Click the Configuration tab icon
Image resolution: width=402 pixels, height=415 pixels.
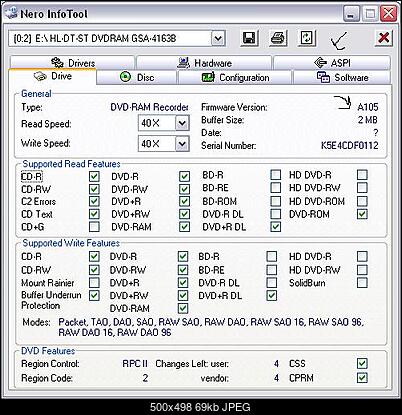point(208,77)
